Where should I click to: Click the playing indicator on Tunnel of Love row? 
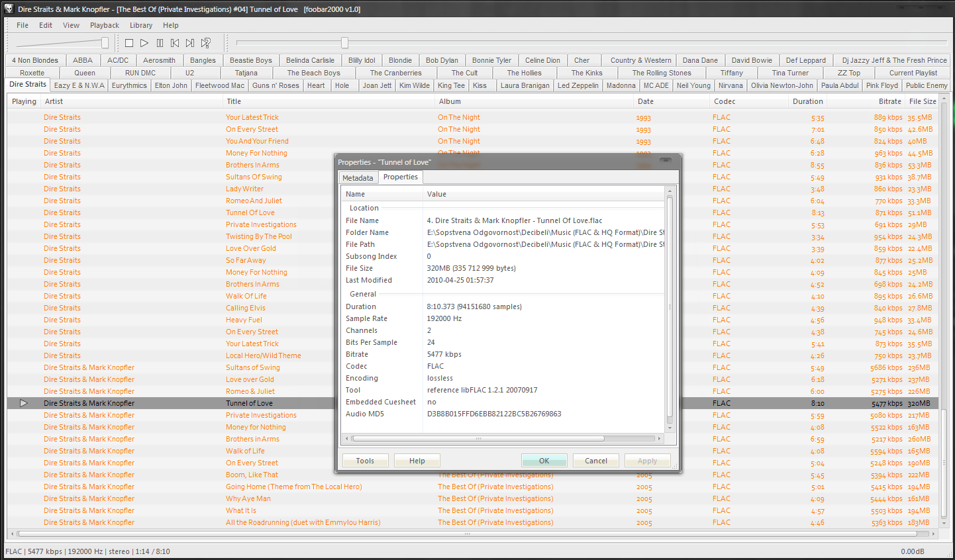click(x=24, y=403)
